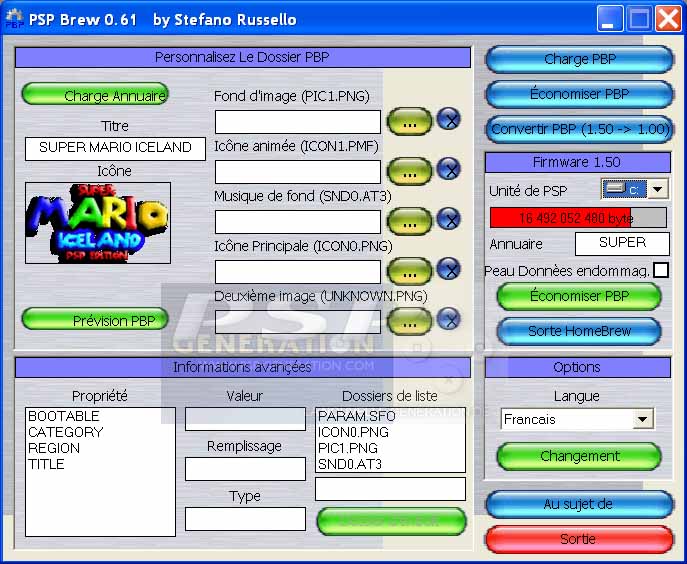Browse for PIC1.PNG background image file

(409, 122)
